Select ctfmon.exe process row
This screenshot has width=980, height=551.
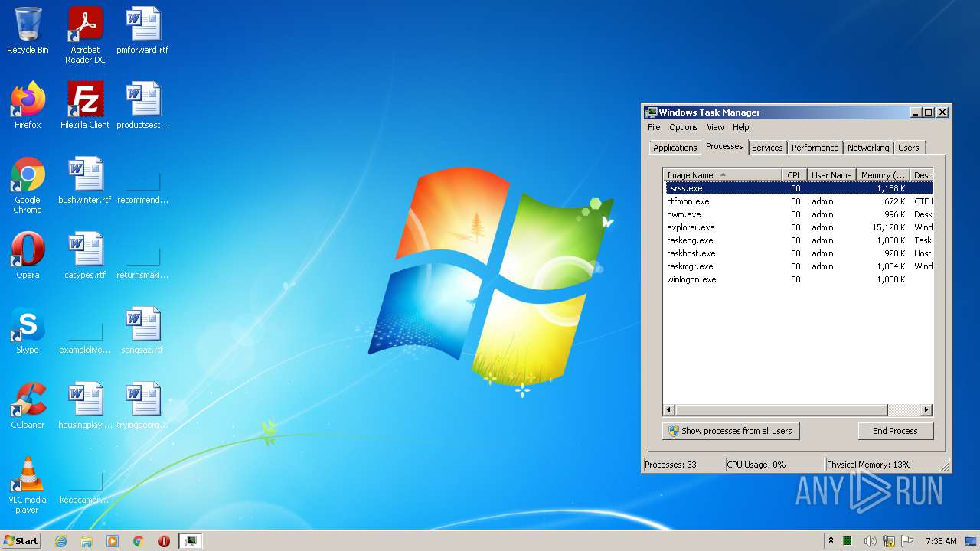click(798, 201)
